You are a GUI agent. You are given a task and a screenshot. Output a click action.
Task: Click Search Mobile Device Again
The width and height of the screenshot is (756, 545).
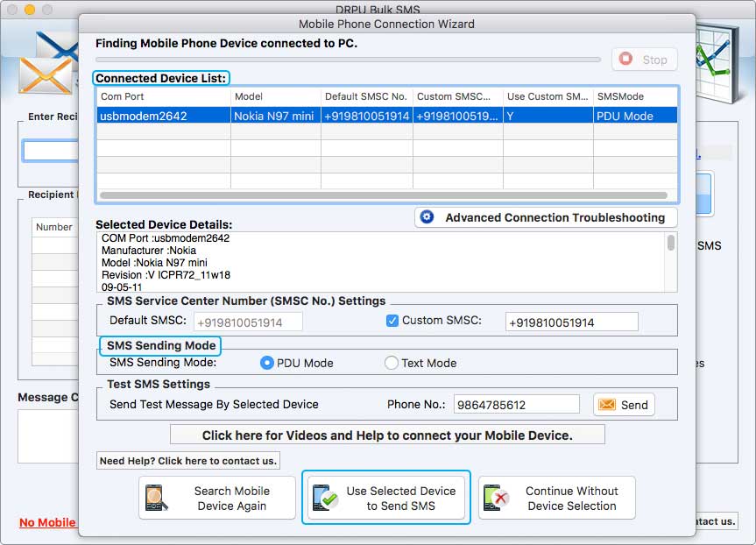(x=217, y=498)
